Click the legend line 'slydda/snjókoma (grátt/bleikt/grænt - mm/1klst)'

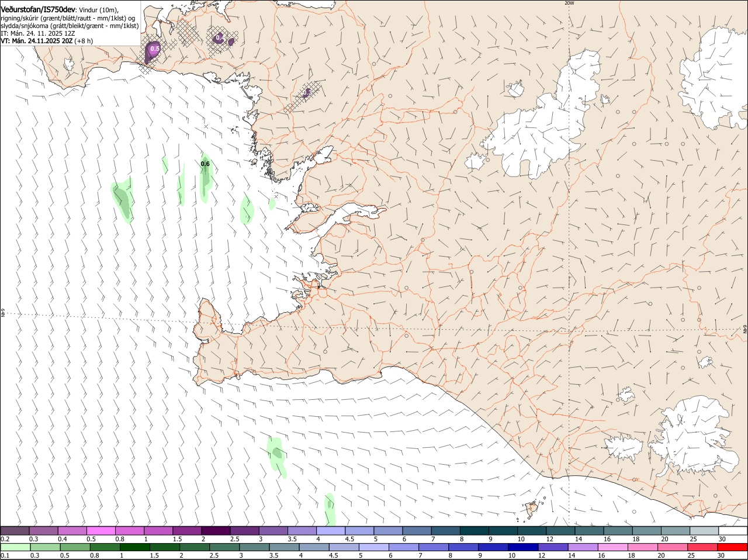point(70,26)
